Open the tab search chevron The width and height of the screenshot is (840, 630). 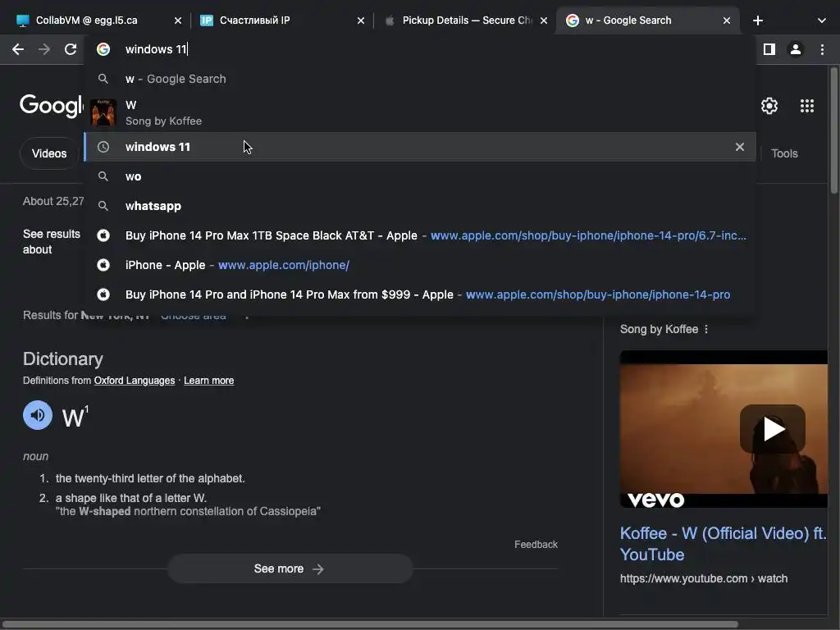coord(822,21)
